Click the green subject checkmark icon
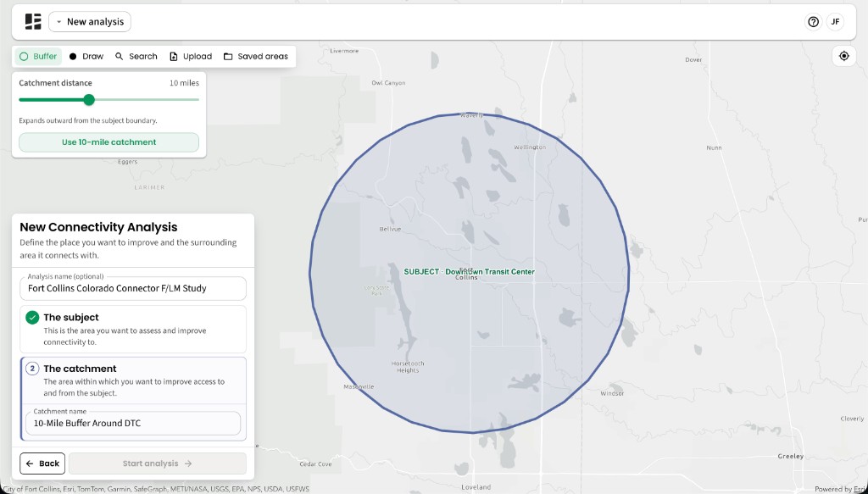The height and width of the screenshot is (494, 868). [x=32, y=318]
